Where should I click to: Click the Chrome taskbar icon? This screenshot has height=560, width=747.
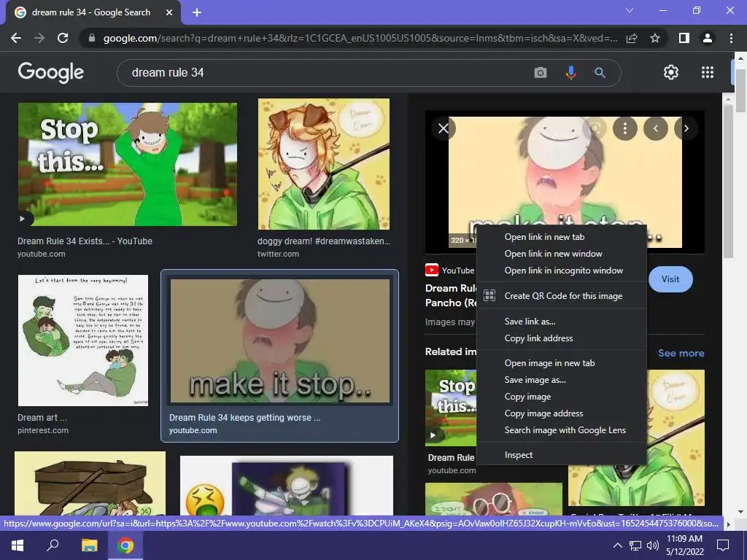click(x=125, y=545)
